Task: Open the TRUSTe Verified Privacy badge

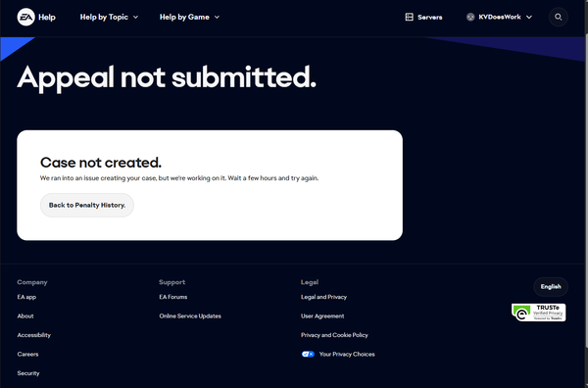Action: pyautogui.click(x=538, y=313)
